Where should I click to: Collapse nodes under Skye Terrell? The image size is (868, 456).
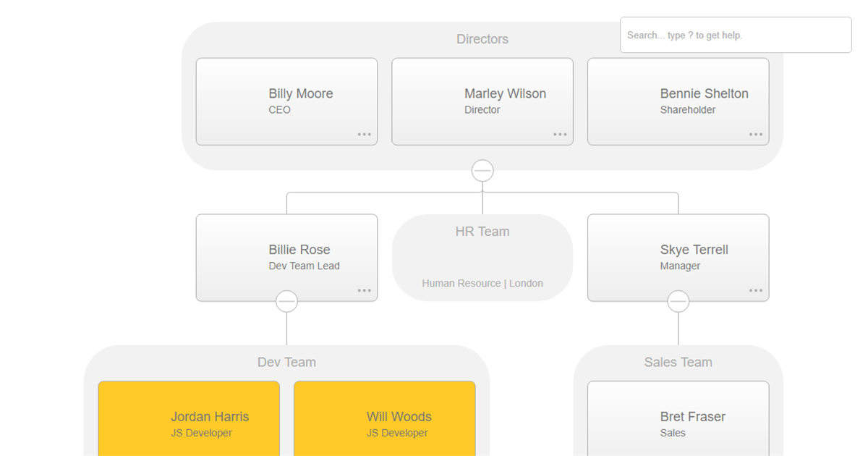tap(678, 301)
